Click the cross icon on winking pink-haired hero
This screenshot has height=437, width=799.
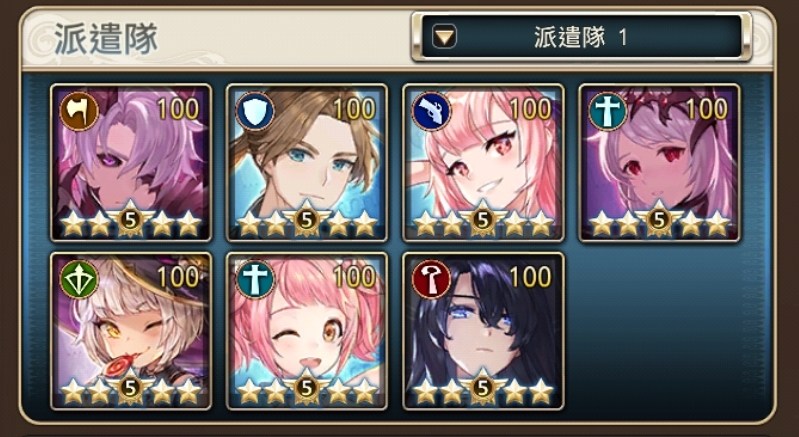click(x=255, y=280)
